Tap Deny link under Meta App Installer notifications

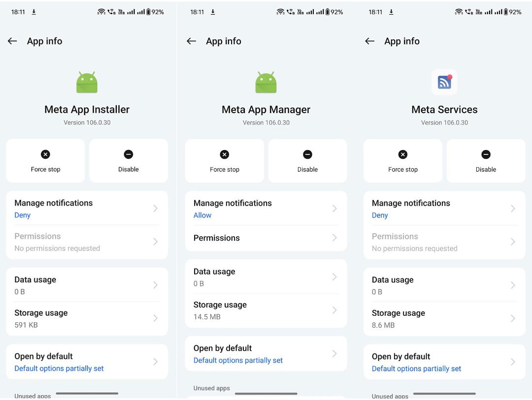pos(22,215)
